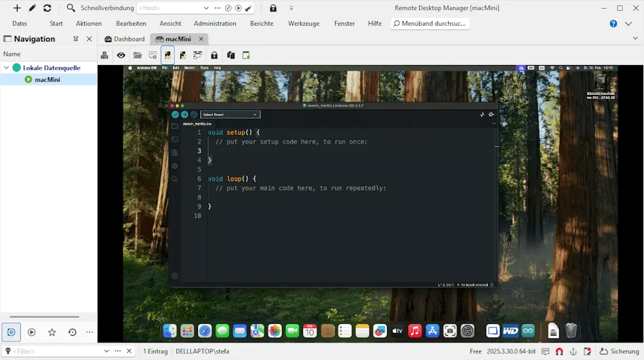Open the Favorites star in navigation pane
644x360 pixels.
tap(52, 332)
